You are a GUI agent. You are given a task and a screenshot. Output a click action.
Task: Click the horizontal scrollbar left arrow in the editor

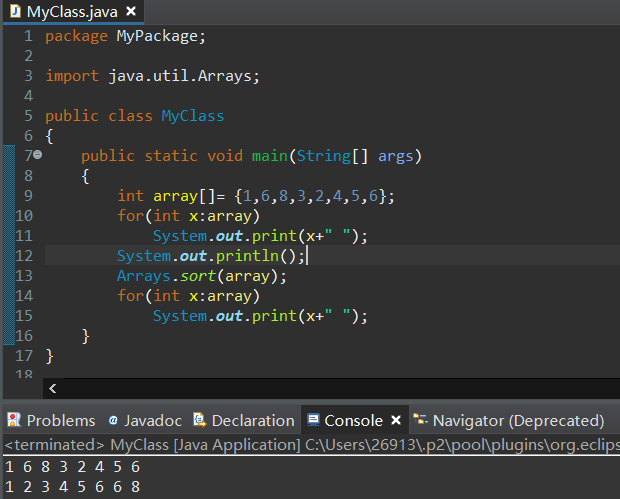(x=53, y=389)
